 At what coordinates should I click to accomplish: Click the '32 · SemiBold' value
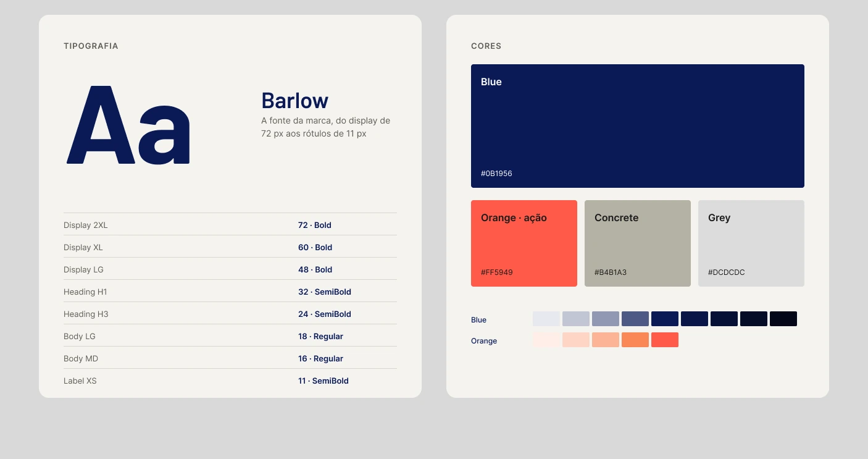325,292
